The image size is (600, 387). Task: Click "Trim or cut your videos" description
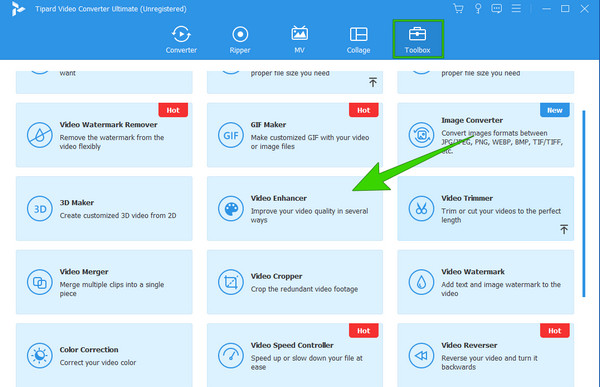[501, 216]
